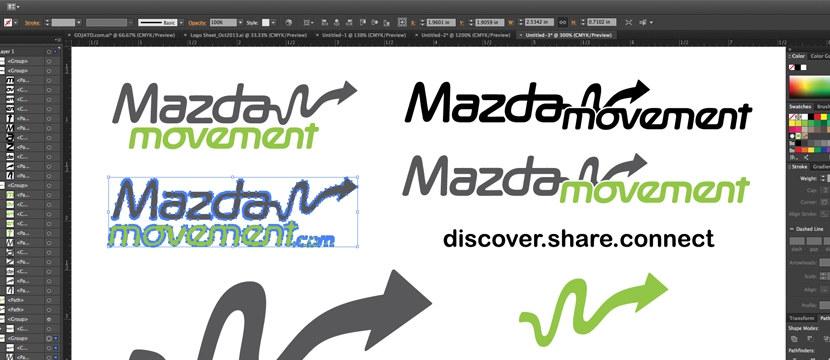Click the Recolor Artwork icon
Viewport: 830px width, 360px height.
[x=288, y=23]
